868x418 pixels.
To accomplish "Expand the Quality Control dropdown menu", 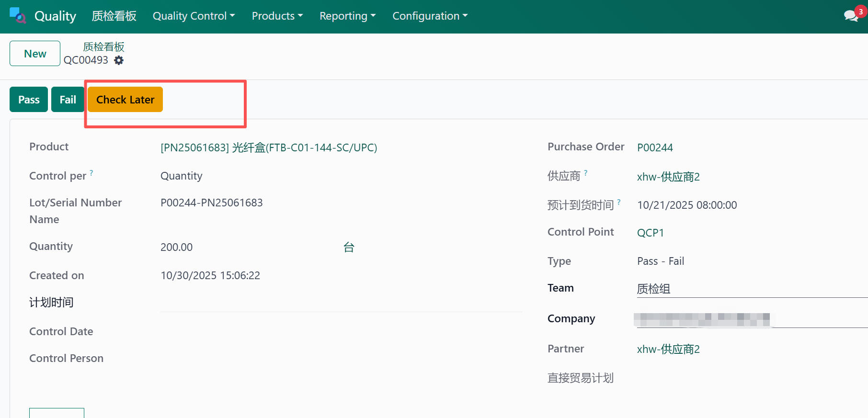I will (x=194, y=16).
